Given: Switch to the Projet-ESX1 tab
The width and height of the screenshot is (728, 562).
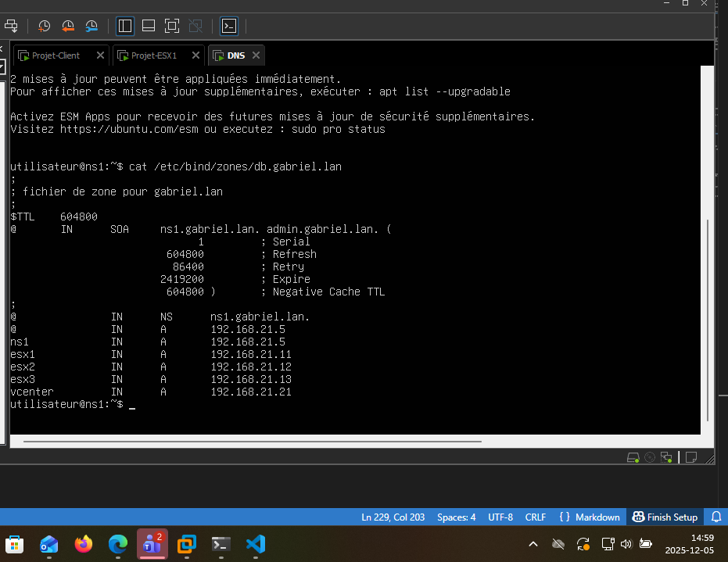Looking at the screenshot, I should pyautogui.click(x=153, y=55).
